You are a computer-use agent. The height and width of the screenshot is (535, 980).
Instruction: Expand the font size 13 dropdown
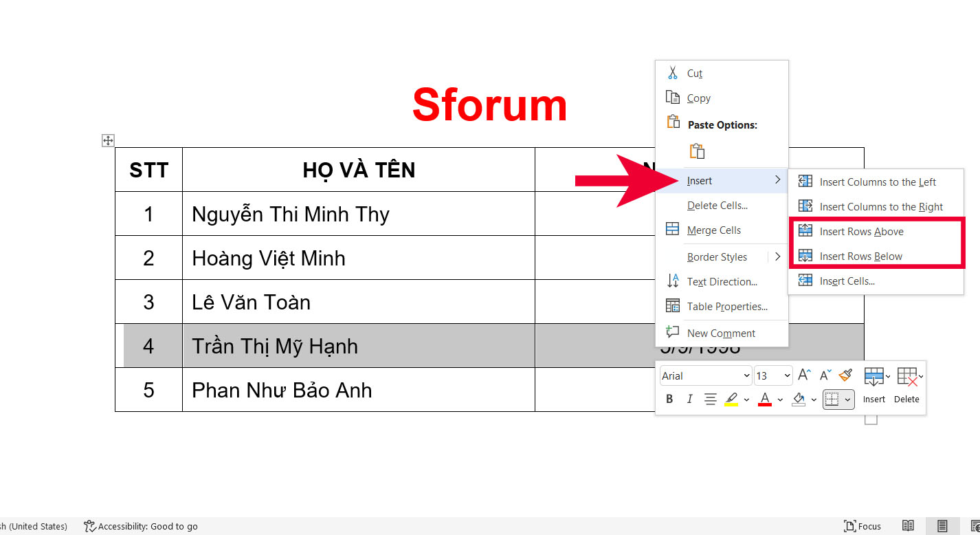(787, 375)
